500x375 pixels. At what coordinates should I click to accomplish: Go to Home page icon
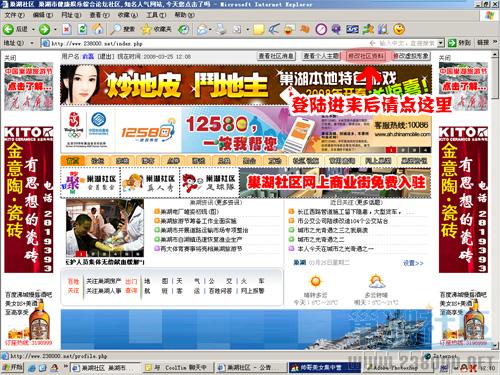click(x=98, y=29)
